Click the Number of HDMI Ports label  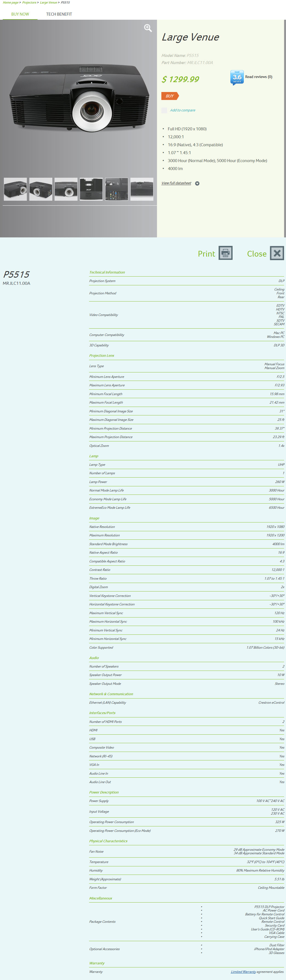pyautogui.click(x=105, y=721)
